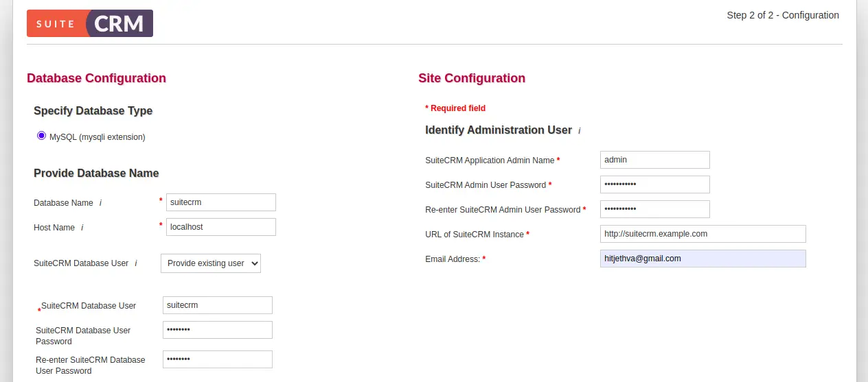
Task: Click the Required field notice
Action: point(455,108)
